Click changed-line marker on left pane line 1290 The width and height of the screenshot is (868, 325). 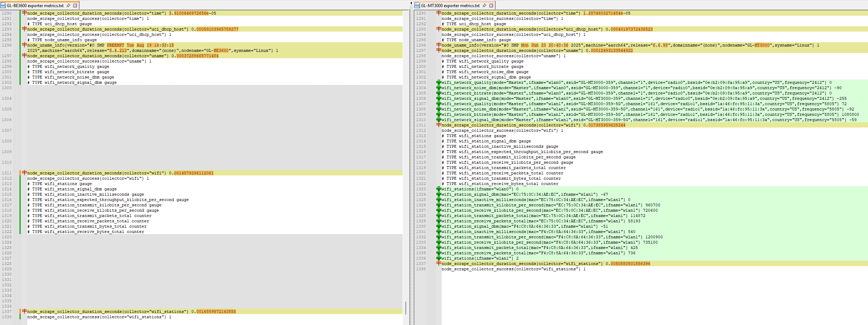pos(24,13)
